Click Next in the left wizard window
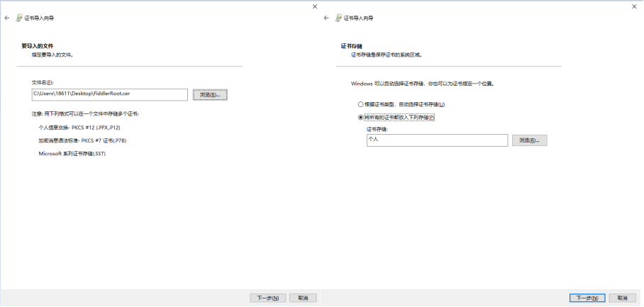 [x=268, y=298]
